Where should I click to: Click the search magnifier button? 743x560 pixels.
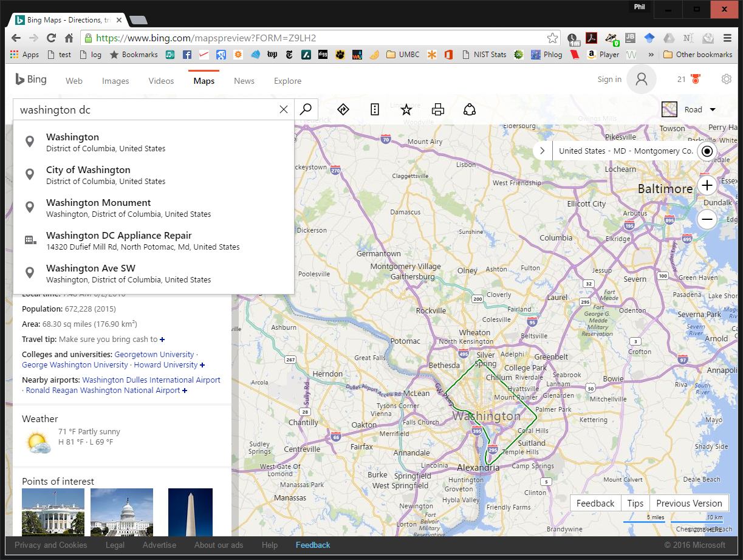[x=306, y=110]
